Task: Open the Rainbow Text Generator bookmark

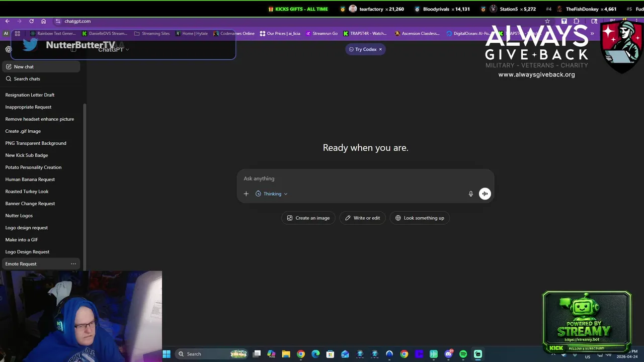Action: click(x=53, y=34)
